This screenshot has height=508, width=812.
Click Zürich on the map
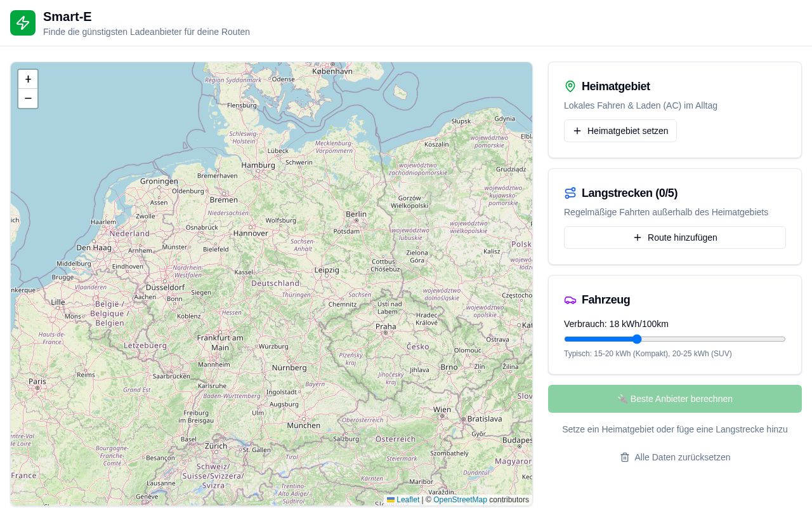(x=216, y=446)
